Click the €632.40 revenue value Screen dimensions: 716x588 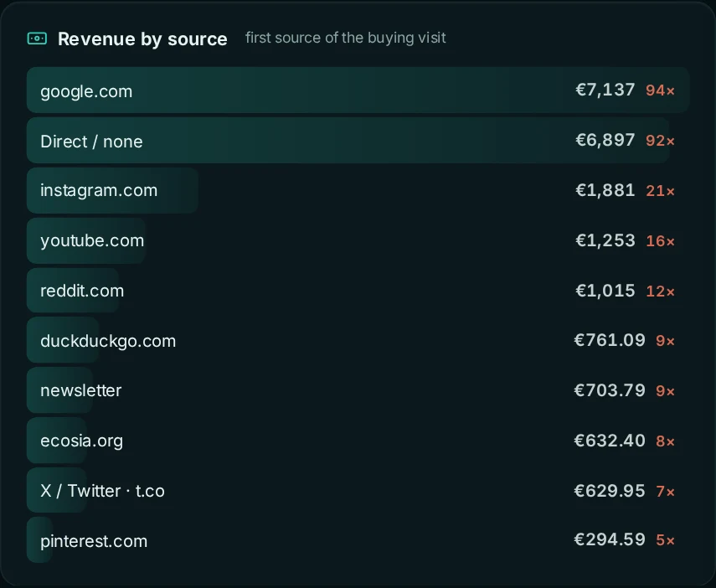point(610,441)
